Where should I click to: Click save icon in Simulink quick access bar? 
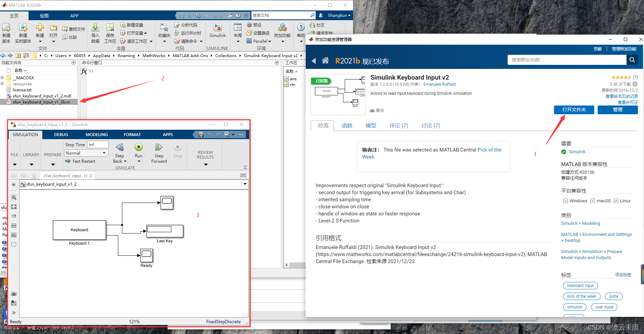pos(201,134)
